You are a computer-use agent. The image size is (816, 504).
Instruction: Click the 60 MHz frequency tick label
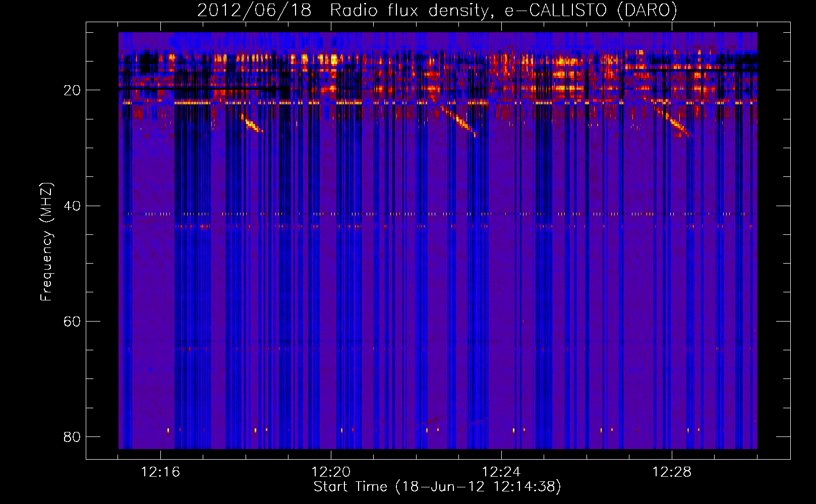72,322
